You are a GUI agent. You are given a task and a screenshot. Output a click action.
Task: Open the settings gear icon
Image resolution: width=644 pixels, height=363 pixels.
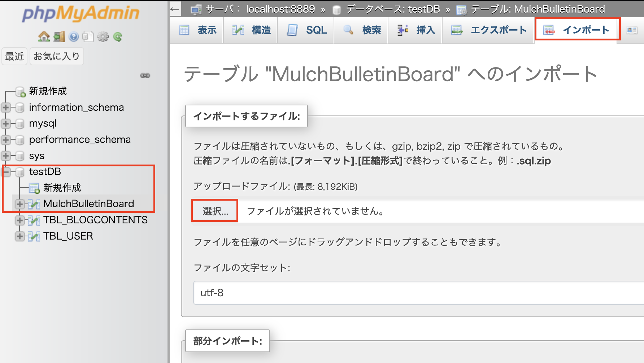click(x=103, y=36)
